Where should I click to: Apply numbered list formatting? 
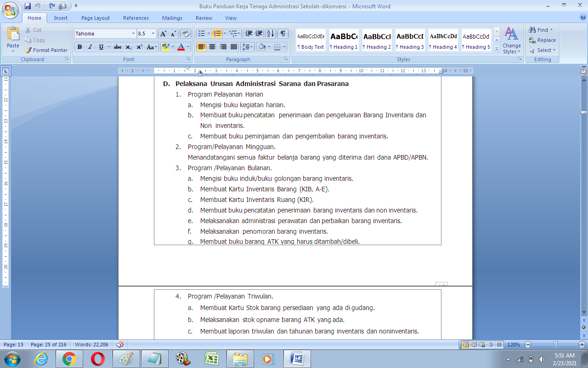click(x=217, y=34)
